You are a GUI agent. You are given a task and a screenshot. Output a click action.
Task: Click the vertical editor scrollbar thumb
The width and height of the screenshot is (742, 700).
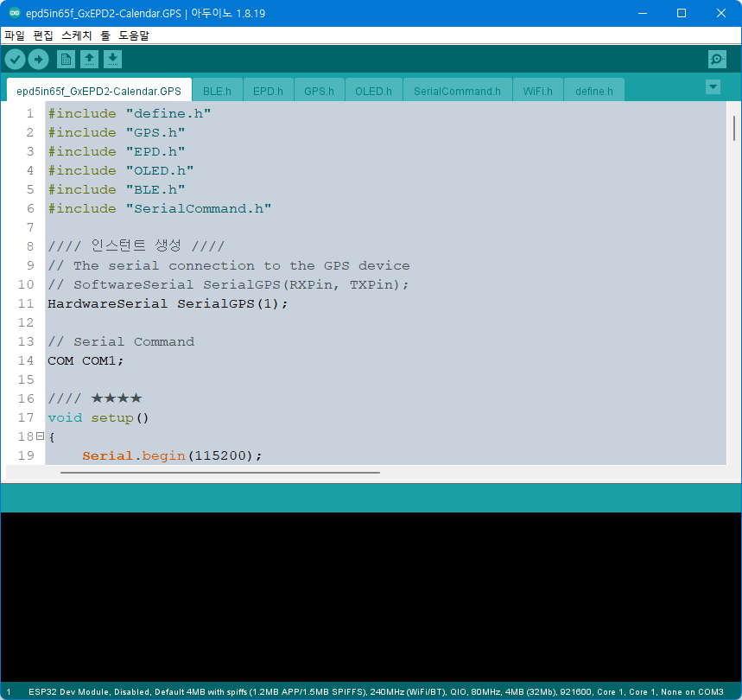click(734, 128)
